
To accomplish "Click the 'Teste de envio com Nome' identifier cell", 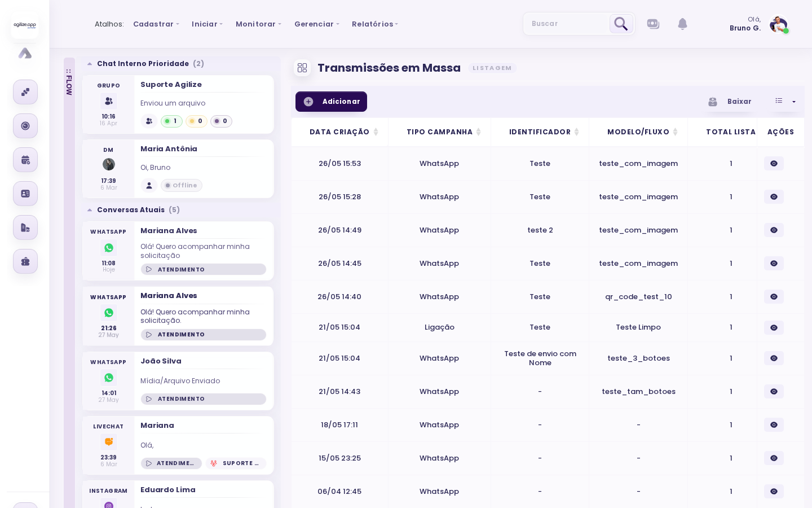I will pyautogui.click(x=540, y=358).
